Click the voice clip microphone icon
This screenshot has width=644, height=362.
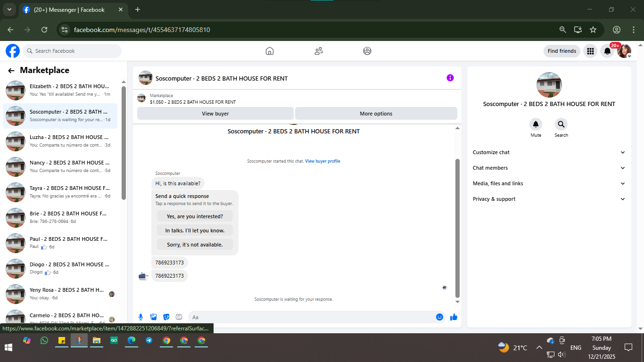tap(140, 317)
